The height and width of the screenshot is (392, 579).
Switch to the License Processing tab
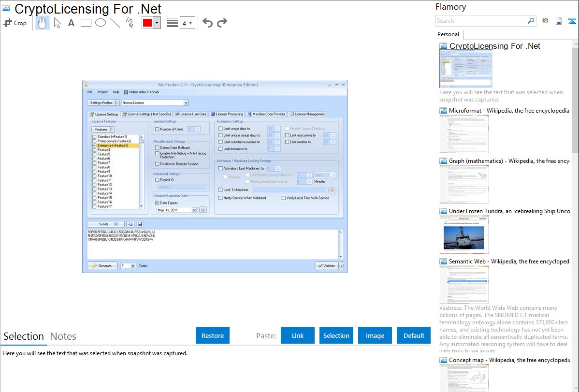(x=227, y=114)
